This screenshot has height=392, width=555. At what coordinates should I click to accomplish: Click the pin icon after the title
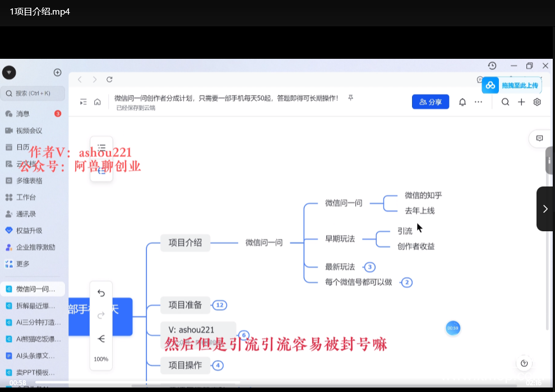[x=350, y=97]
